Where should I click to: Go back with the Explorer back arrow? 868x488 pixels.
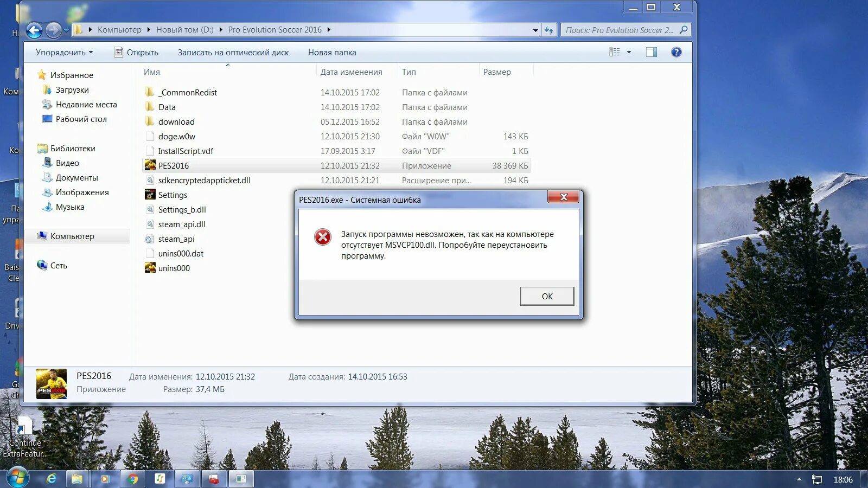[34, 30]
